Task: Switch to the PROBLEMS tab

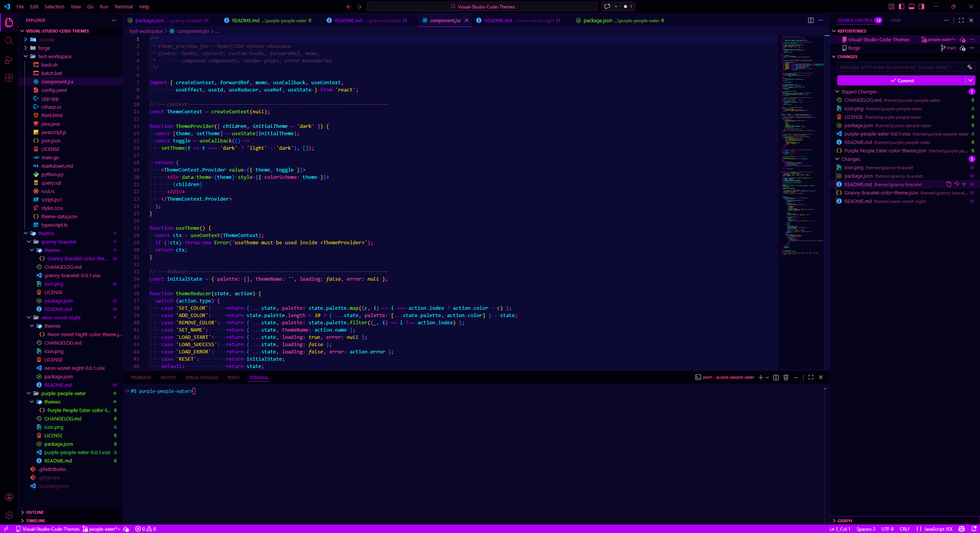Action: (141, 378)
